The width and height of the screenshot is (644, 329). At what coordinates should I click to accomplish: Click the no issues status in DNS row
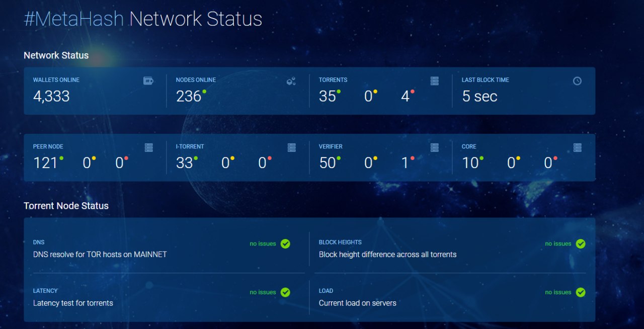click(263, 243)
